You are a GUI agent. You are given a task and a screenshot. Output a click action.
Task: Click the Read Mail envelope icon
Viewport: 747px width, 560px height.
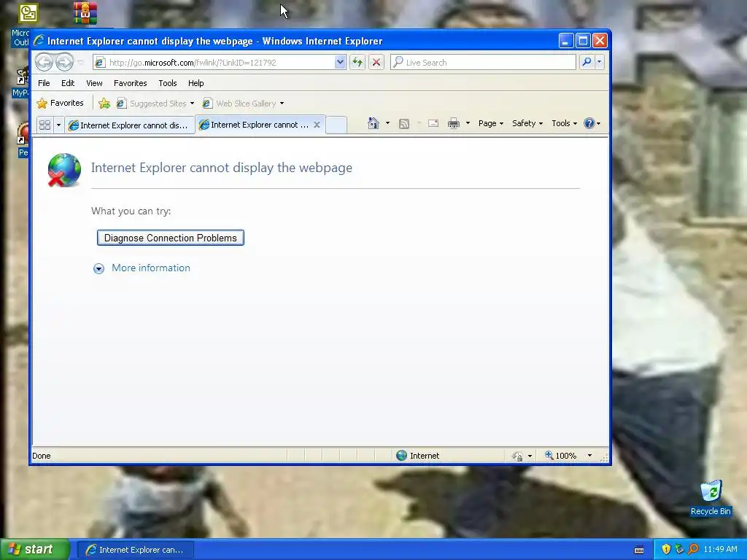(x=433, y=123)
